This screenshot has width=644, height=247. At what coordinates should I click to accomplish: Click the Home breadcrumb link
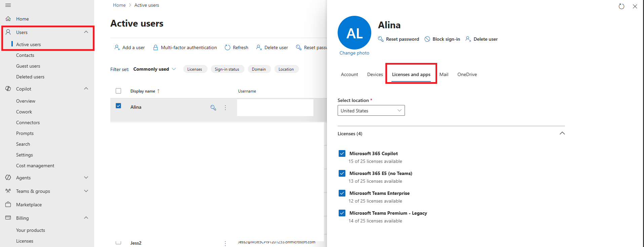coord(119,5)
